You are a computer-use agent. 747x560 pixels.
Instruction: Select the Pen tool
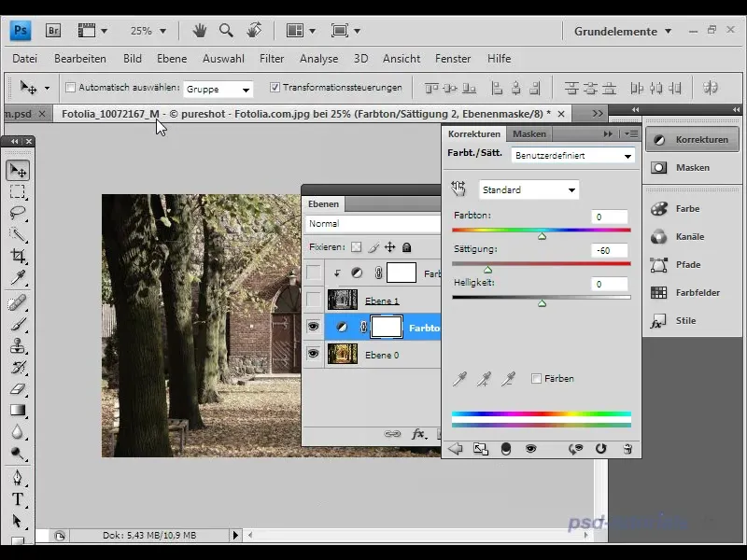(18, 478)
